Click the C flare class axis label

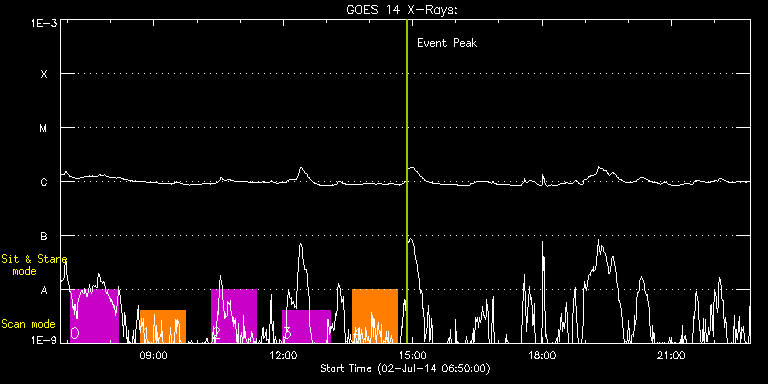point(44,182)
